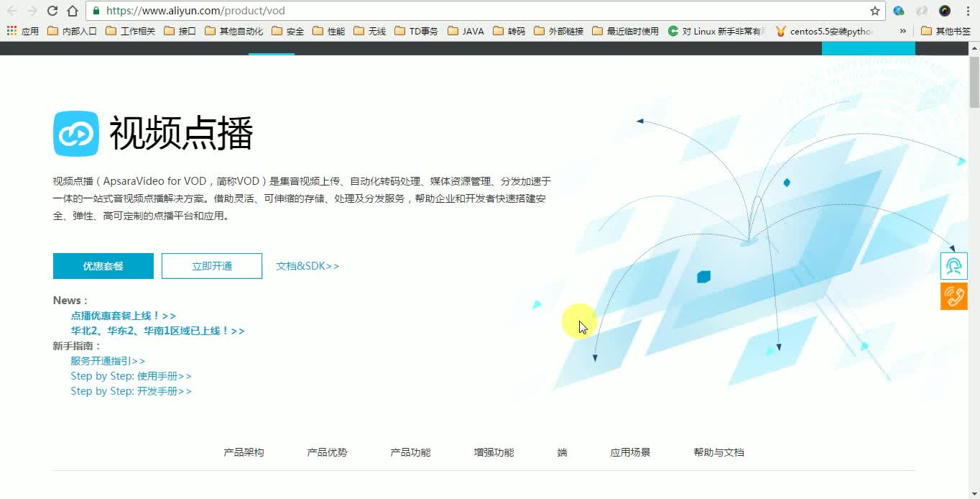This screenshot has width=980, height=499.
Task: Switch to the 产品架构 tab
Action: [x=244, y=452]
